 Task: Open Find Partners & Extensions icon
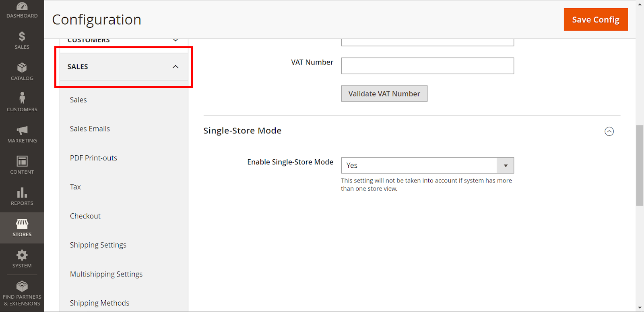(x=22, y=287)
